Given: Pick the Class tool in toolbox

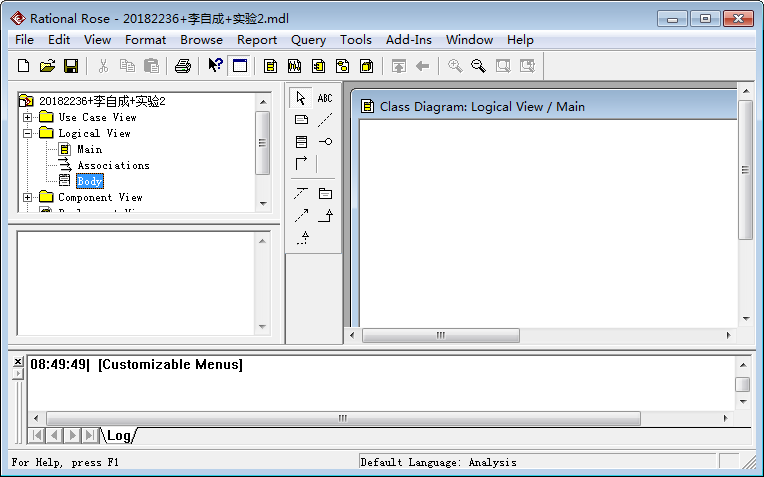Looking at the screenshot, I should tap(301, 142).
